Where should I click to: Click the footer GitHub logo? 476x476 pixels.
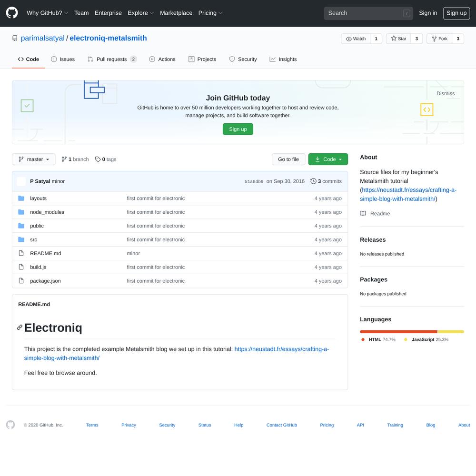[x=10, y=425]
